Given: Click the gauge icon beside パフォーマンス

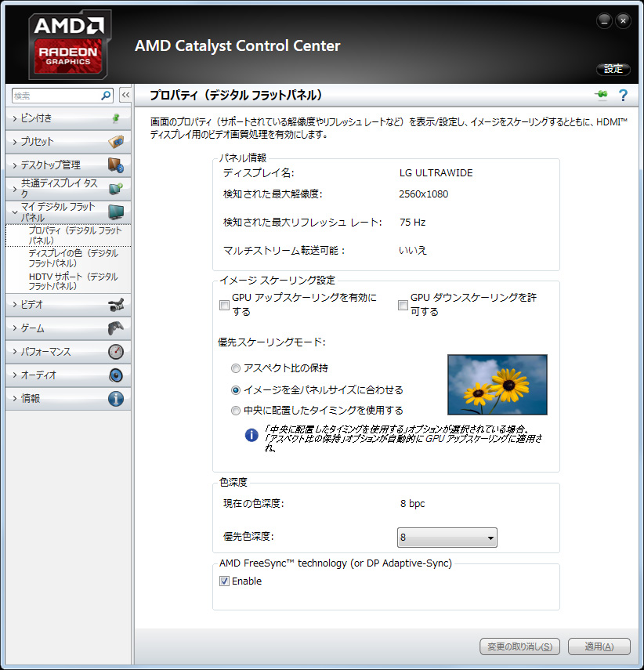Looking at the screenshot, I should tap(116, 352).
